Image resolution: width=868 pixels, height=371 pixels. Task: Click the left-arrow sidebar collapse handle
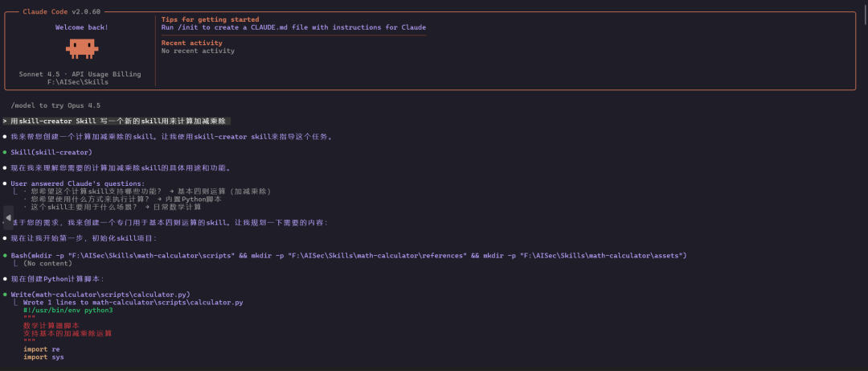click(x=8, y=217)
